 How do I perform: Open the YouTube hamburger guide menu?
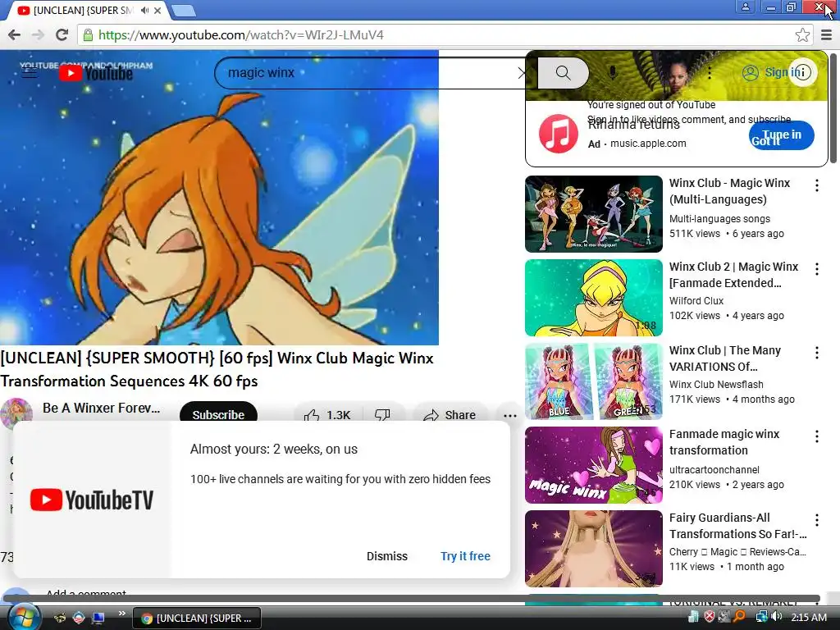tap(29, 72)
